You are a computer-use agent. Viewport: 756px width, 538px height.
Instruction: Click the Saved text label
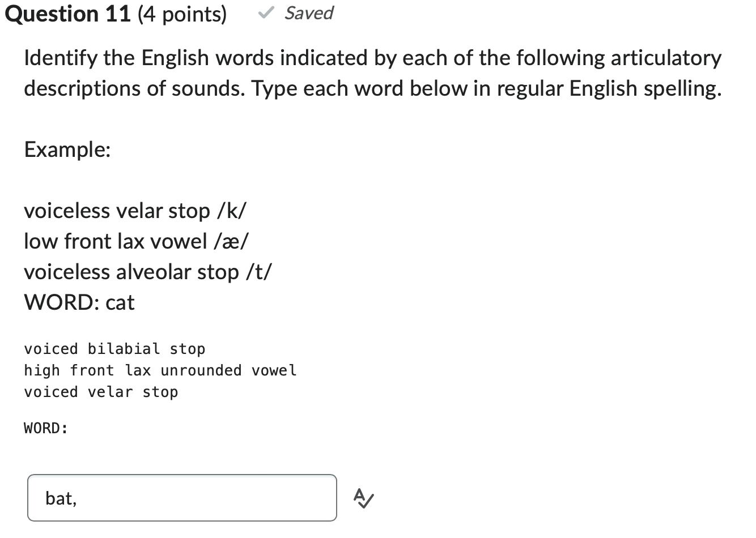coord(309,13)
